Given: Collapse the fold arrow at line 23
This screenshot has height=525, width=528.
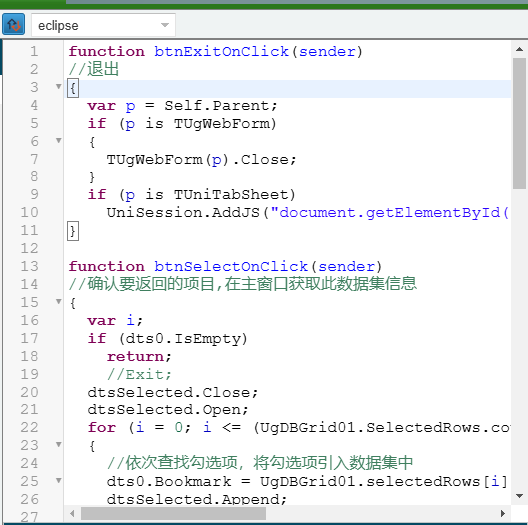Looking at the screenshot, I should [x=59, y=445].
